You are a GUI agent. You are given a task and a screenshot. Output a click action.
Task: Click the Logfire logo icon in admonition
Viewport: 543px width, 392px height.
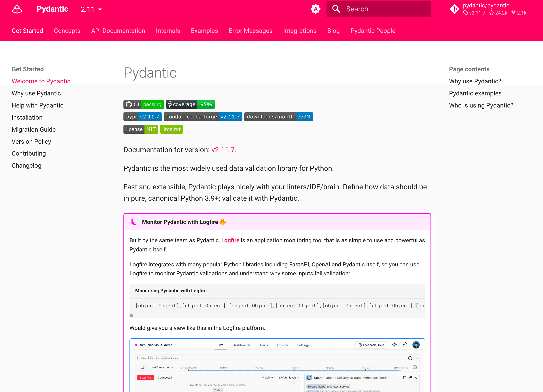coord(134,222)
